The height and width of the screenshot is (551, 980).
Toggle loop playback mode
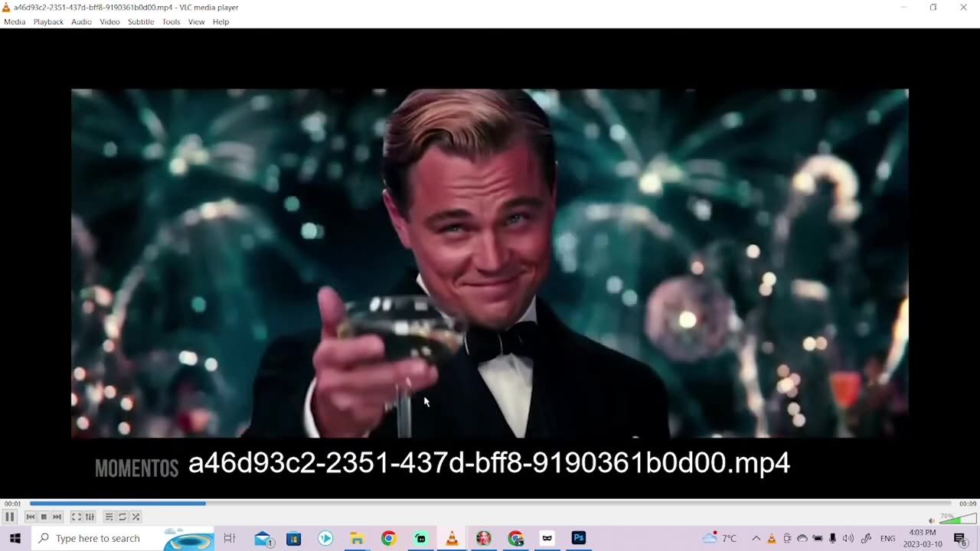tap(122, 517)
